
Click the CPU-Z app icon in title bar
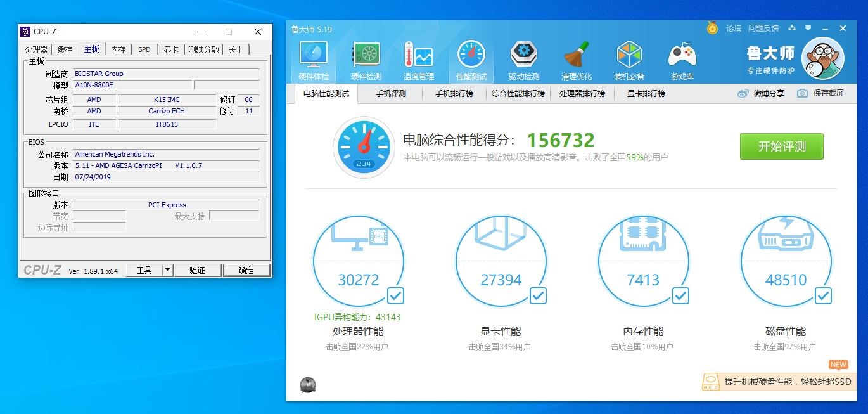[x=25, y=32]
